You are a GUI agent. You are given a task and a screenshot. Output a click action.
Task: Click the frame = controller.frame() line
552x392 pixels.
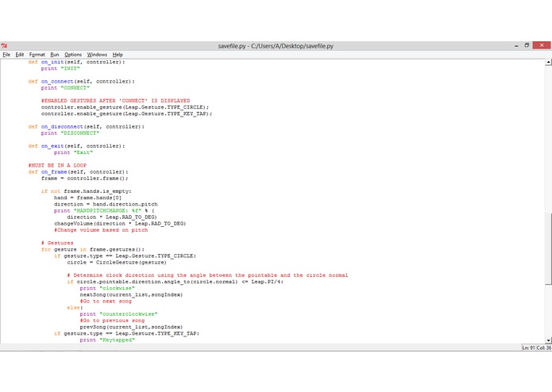[84, 179]
